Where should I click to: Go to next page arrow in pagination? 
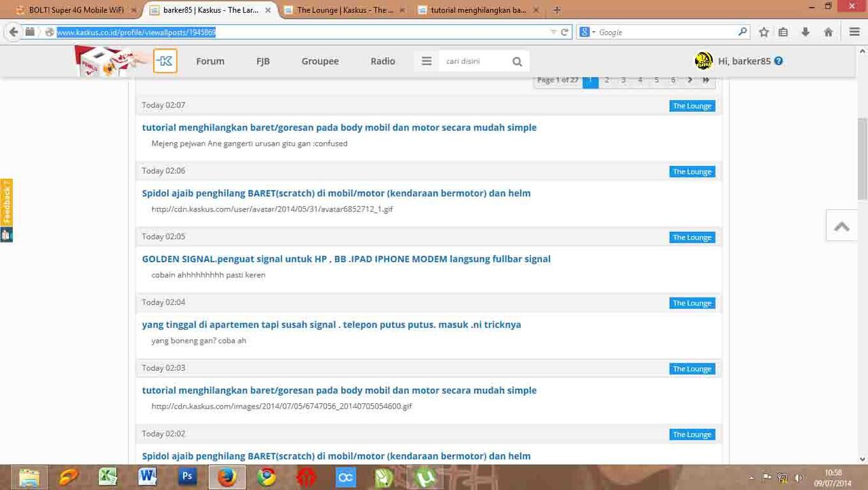pos(690,80)
